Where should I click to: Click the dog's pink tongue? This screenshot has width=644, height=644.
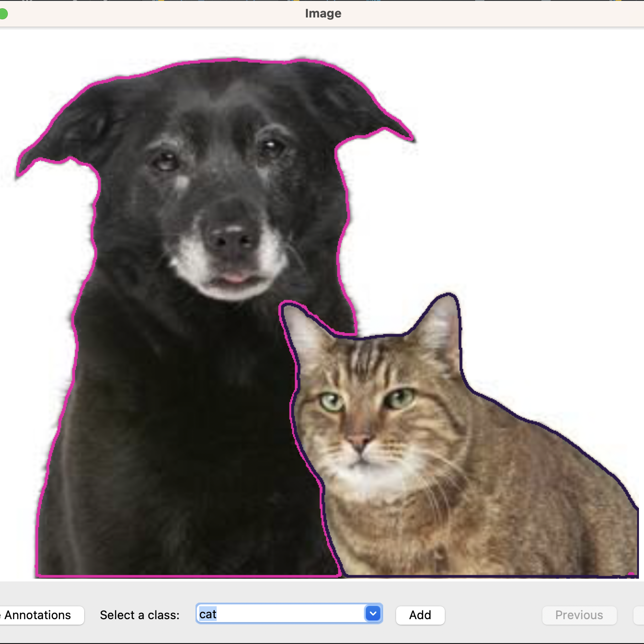pos(235,278)
